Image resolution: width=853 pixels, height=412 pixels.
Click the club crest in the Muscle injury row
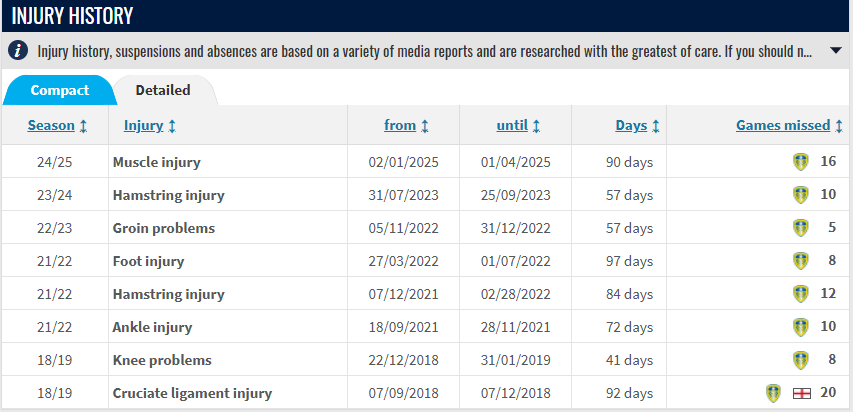tap(800, 162)
